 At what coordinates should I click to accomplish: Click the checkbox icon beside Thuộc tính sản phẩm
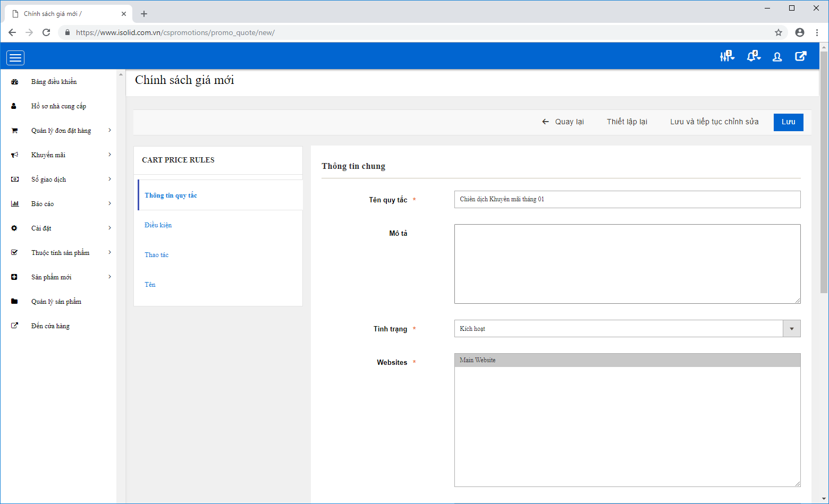click(x=14, y=253)
